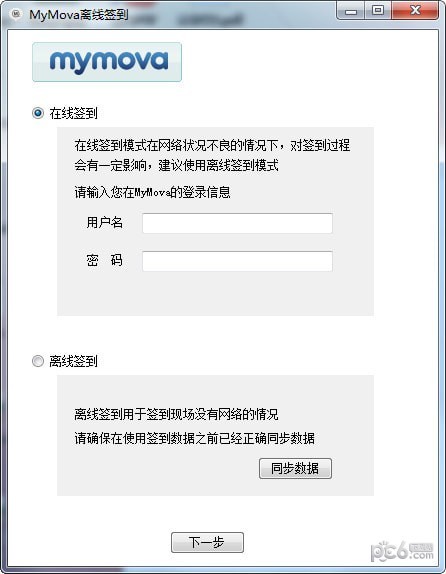Image resolution: width=446 pixels, height=574 pixels.
Task: Click the mymova logo banner
Action: tap(107, 62)
